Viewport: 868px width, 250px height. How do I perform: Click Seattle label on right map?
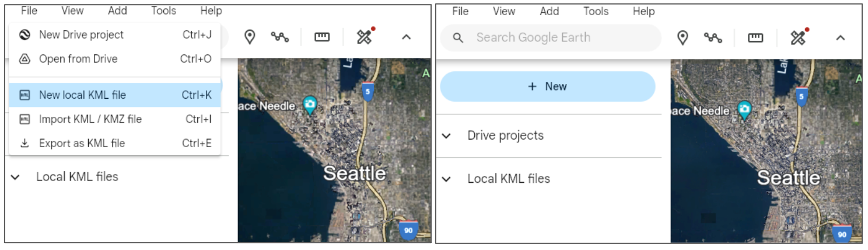tap(788, 178)
